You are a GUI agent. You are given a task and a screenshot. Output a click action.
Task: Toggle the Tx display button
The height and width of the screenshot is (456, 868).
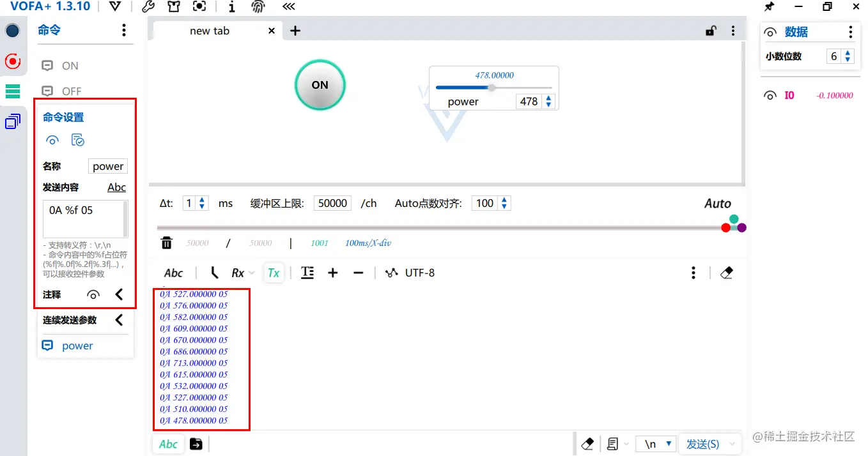274,273
